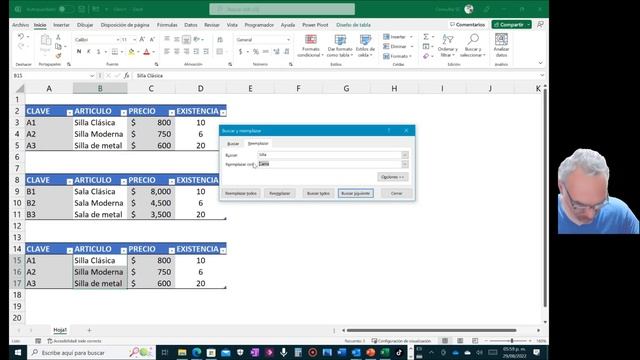This screenshot has width=640, height=360.
Task: Select cell with Sala Moderna
Action: point(100,203)
